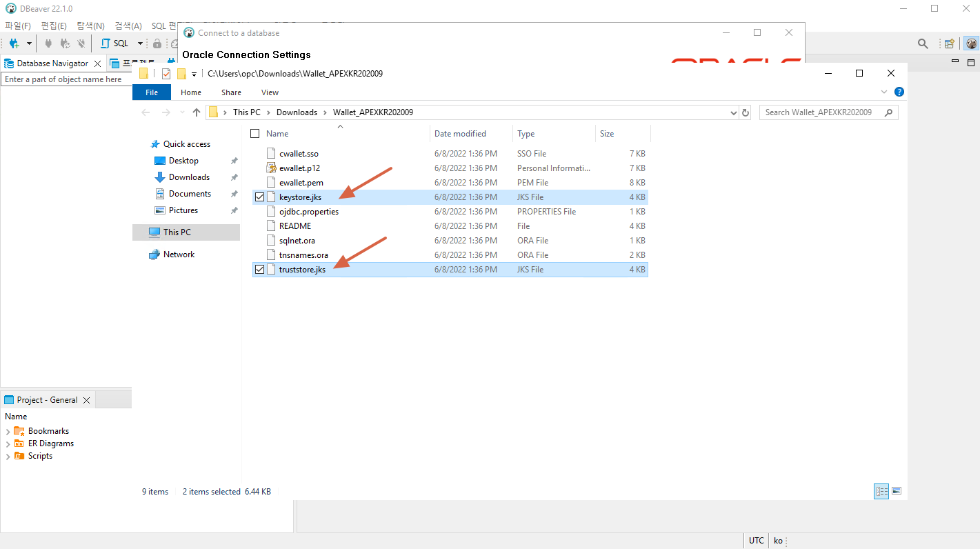Maximize the DBeaver editor area panel
The image size is (980, 549).
pyautogui.click(x=971, y=61)
